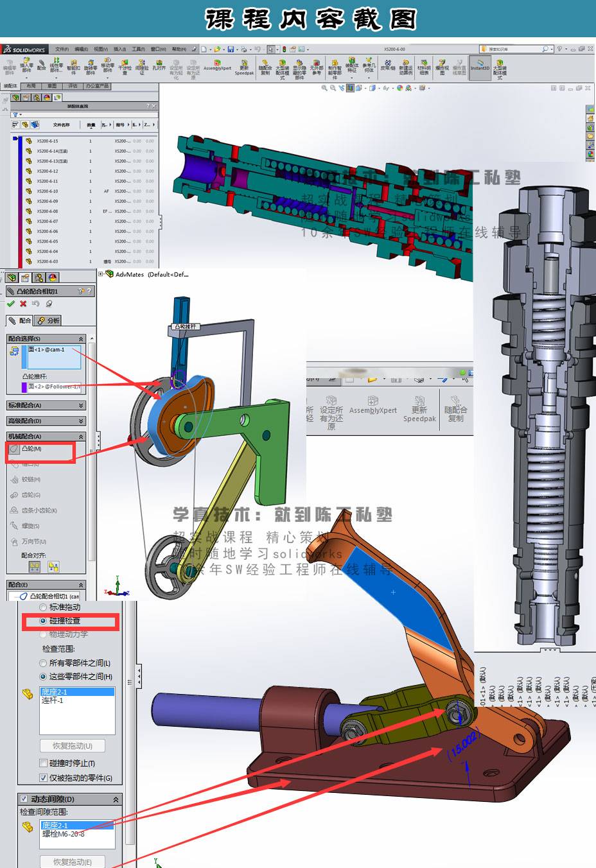Expand the AdvMates tree node
The image size is (596, 868).
pos(101,274)
